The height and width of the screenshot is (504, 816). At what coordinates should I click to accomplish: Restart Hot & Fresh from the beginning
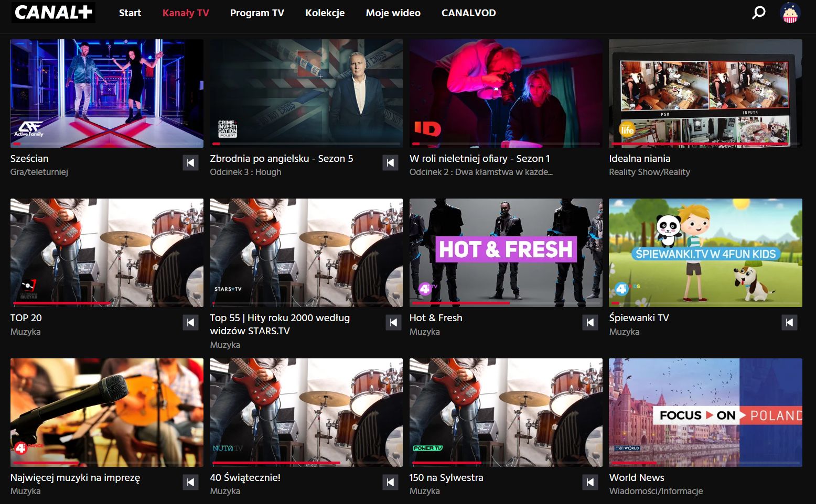point(590,322)
